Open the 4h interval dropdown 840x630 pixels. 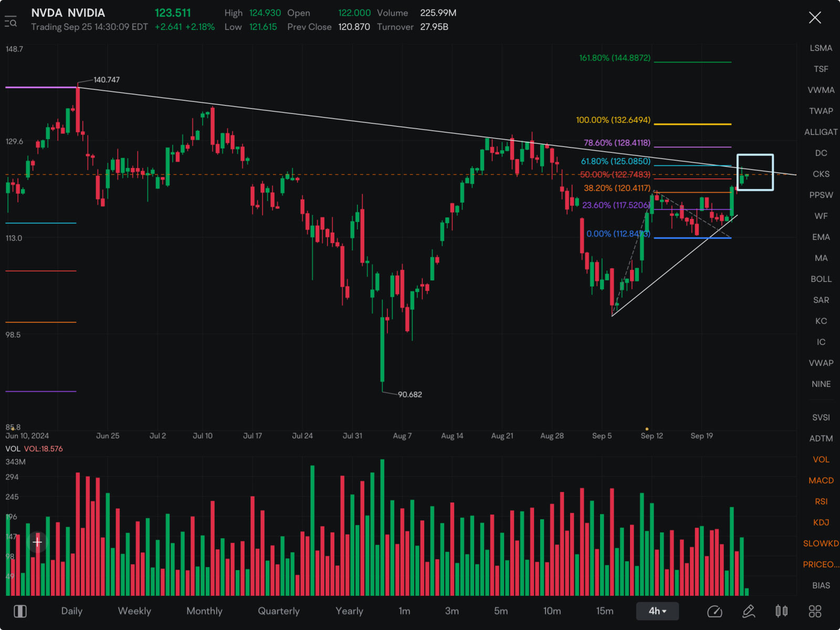tap(657, 611)
